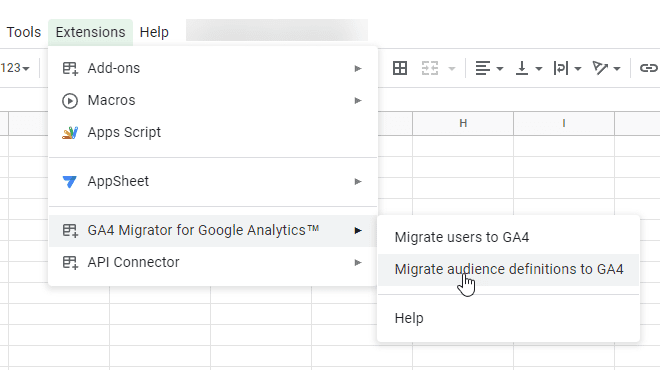Viewport: 660px width, 370px height.
Task: Choose Migrate audience definitions to GA4
Action: (508, 269)
